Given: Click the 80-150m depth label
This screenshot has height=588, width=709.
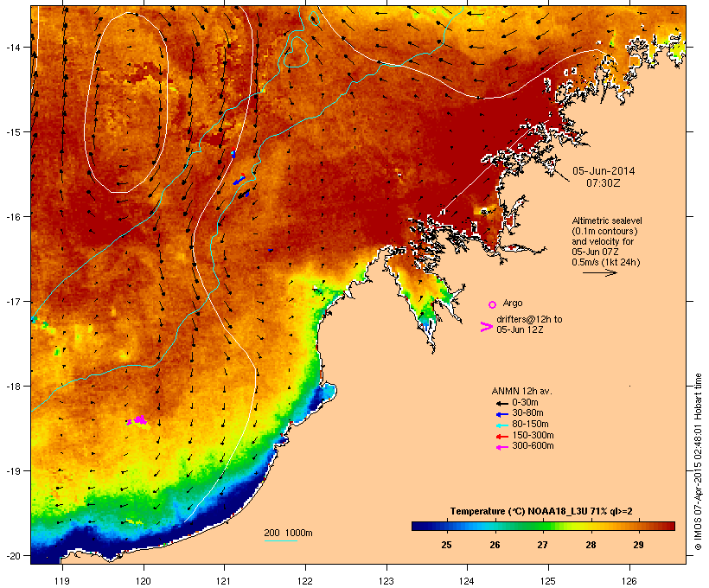Looking at the screenshot, I should point(530,425).
